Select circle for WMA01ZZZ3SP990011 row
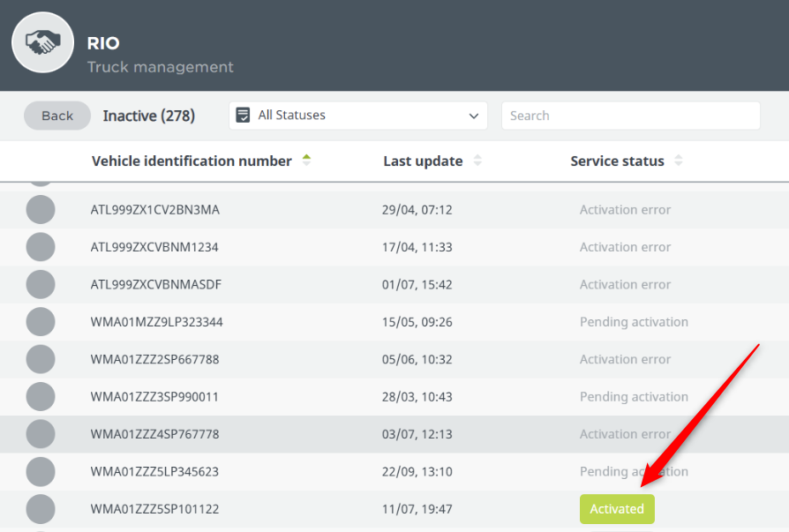 pyautogui.click(x=41, y=397)
